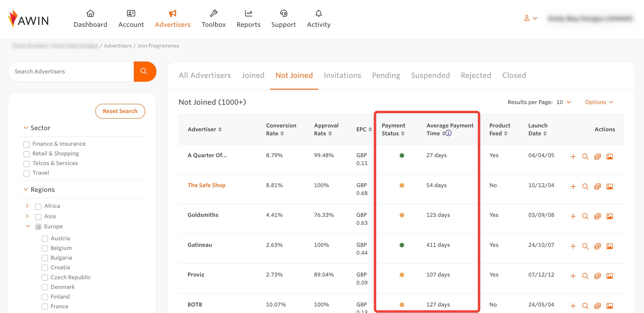
Task: Collapse the Europe region tree
Action: click(x=28, y=226)
